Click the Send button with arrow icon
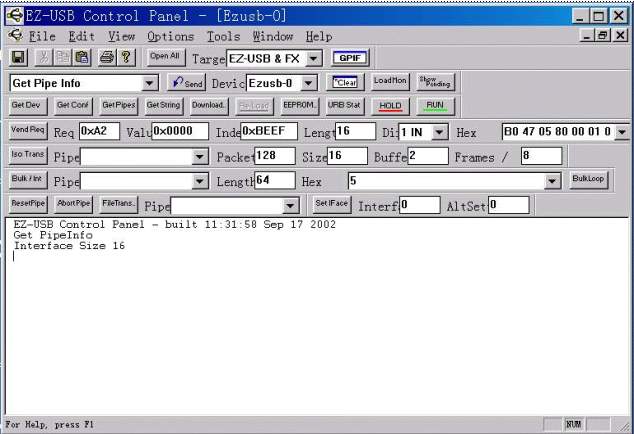 point(187,82)
